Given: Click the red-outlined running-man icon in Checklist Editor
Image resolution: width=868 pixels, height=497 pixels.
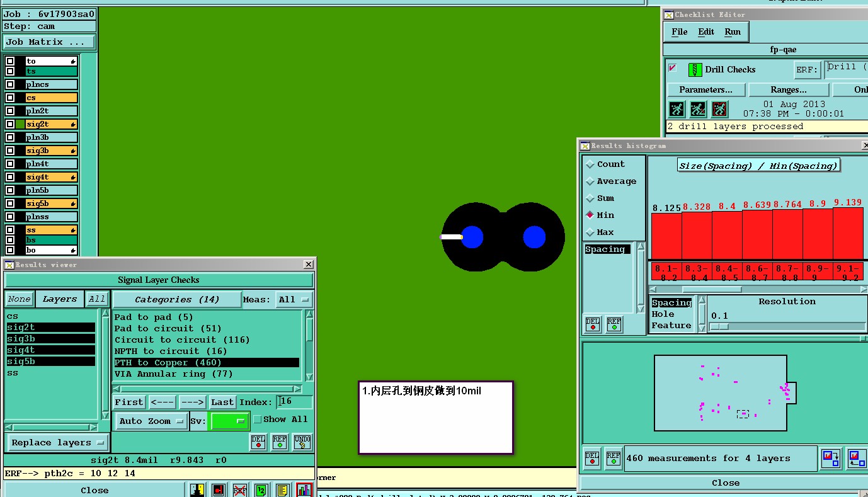Looking at the screenshot, I should tap(719, 109).
